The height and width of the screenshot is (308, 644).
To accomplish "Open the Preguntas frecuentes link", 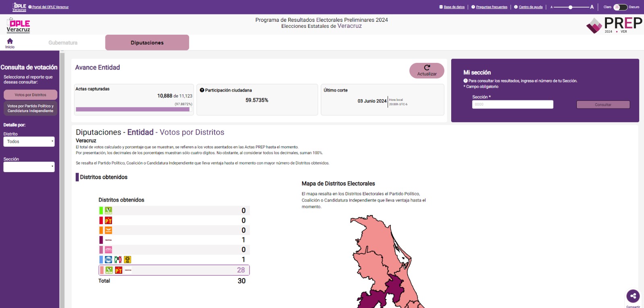I will (x=491, y=7).
